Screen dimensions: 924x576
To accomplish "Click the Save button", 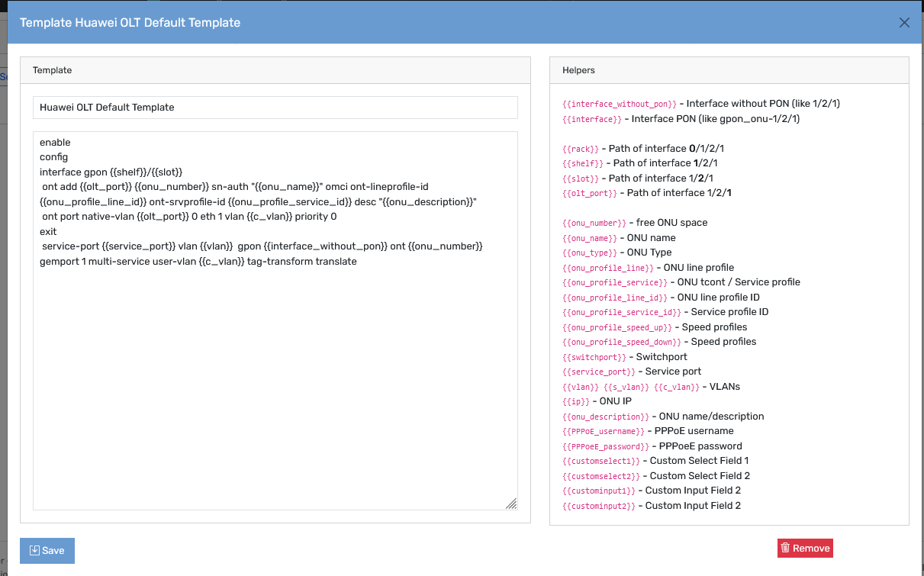I will [47, 551].
